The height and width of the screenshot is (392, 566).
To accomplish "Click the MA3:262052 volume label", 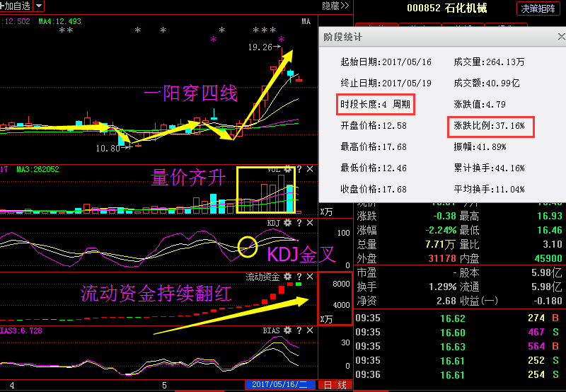I will click(38, 169).
